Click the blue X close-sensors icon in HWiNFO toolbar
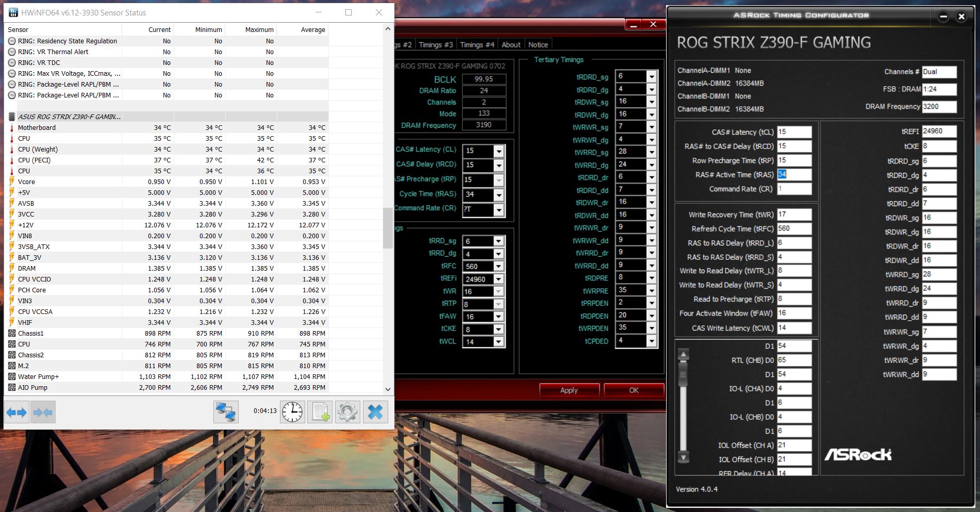 pos(375,411)
